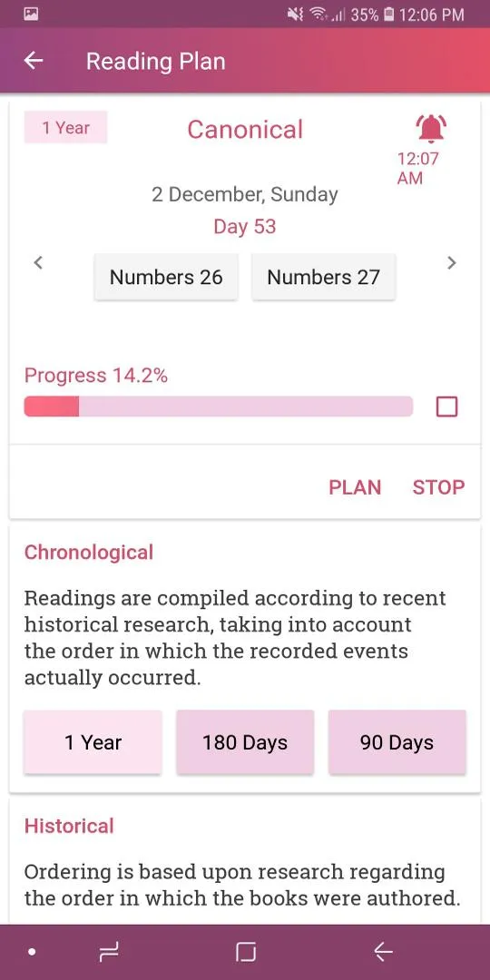Screen dimensions: 490x980
Task: Tap the PLAN button
Action: [355, 487]
